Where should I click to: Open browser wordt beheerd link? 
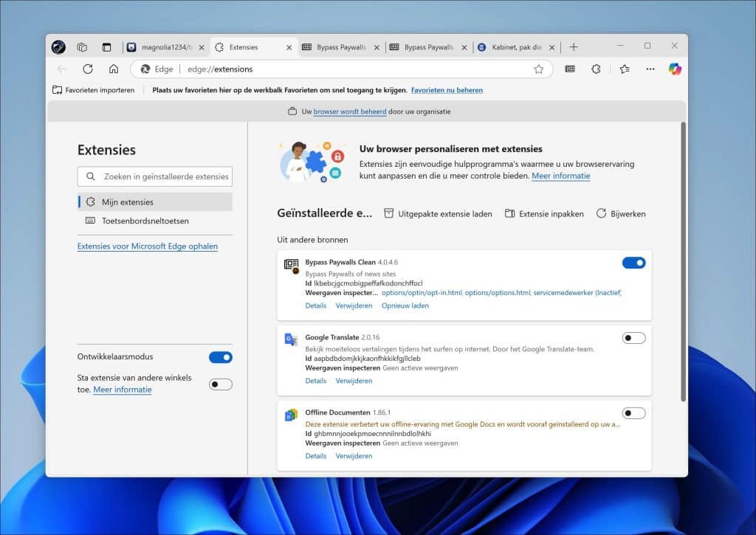[350, 111]
